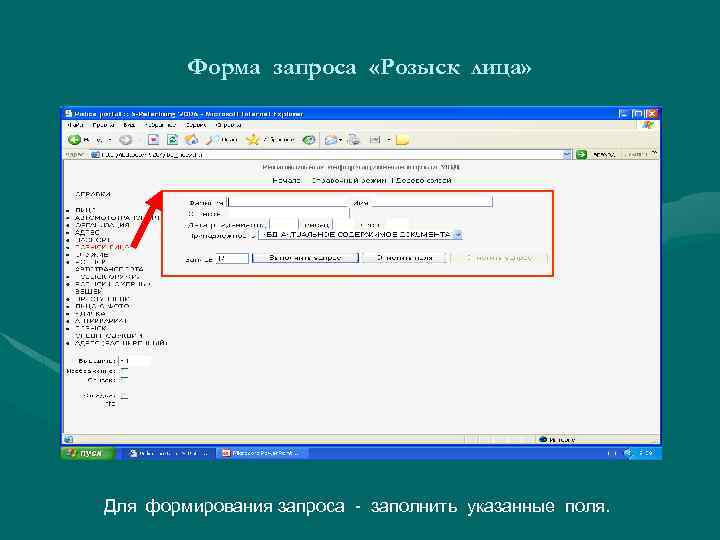The height and width of the screenshot is (540, 720).
Task: Click the birth date месяц field
Action: tap(344, 225)
